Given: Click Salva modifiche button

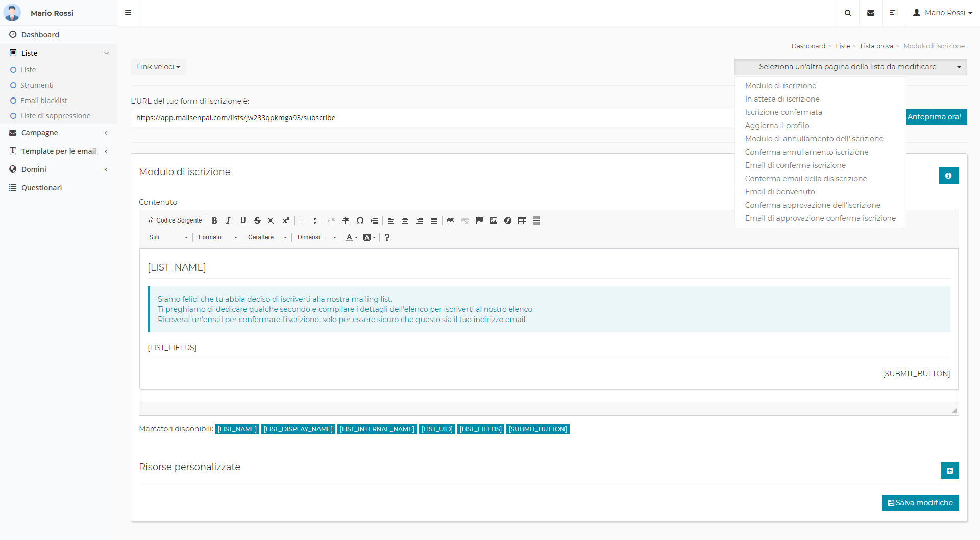Looking at the screenshot, I should (920, 503).
